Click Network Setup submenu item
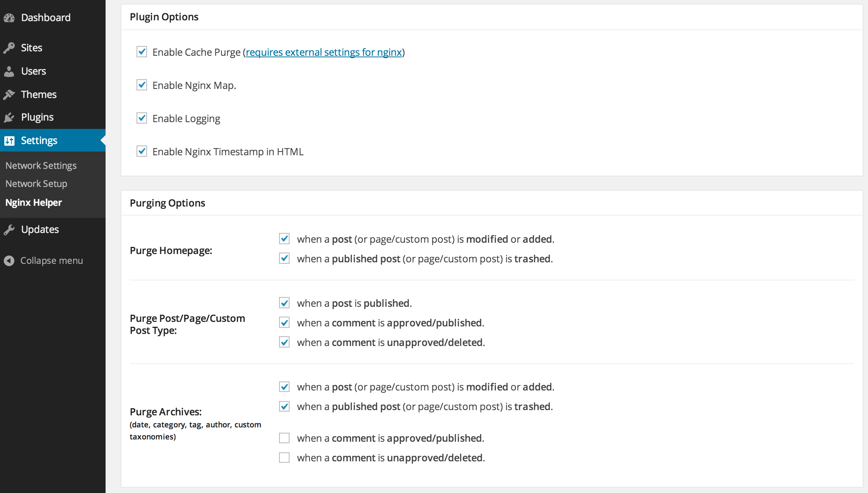Image resolution: width=868 pixels, height=493 pixels. pos(36,184)
